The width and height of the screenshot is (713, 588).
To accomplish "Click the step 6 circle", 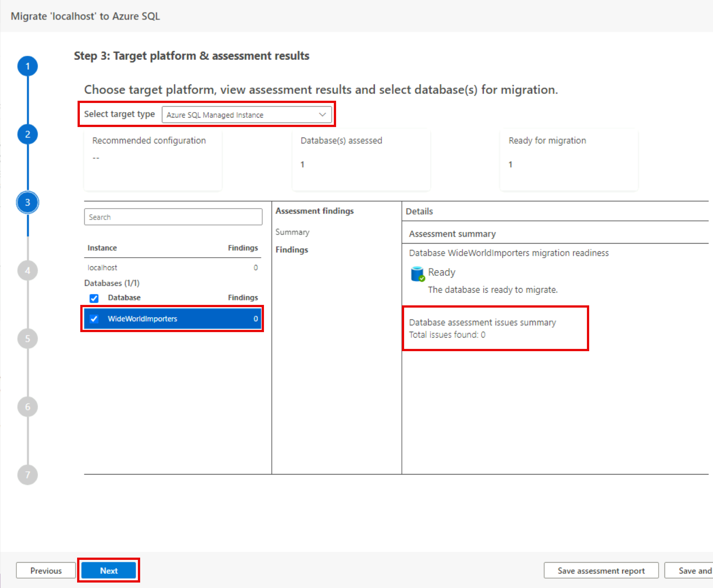I will pyautogui.click(x=28, y=407).
